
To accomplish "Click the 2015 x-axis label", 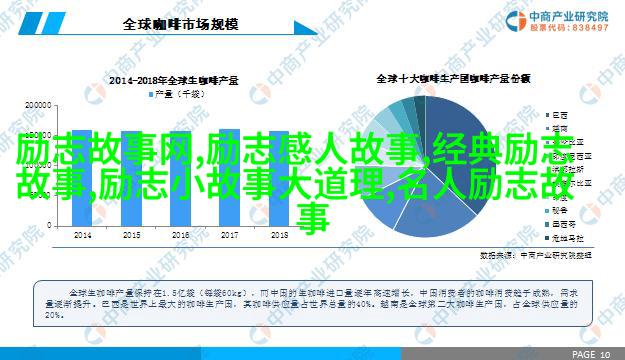I will pyautogui.click(x=132, y=235).
